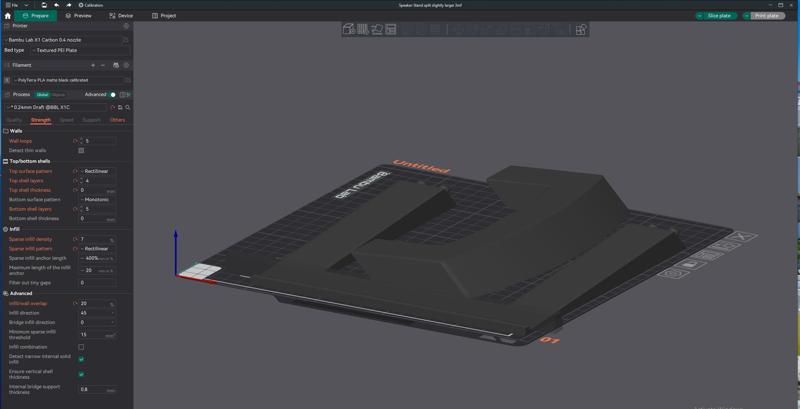Toggle Detect narrow internal solid infill
This screenshot has width=800, height=409.
[x=81, y=360]
